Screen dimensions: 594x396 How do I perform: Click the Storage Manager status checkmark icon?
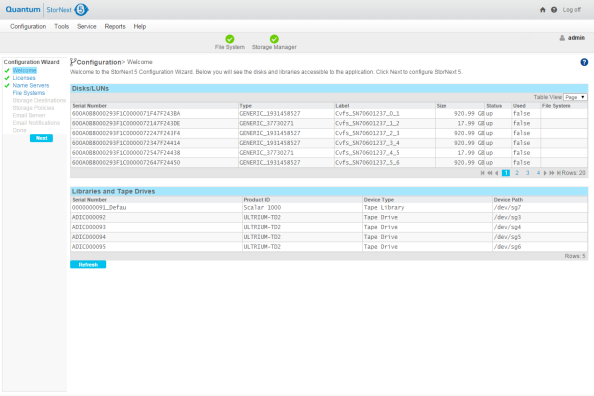click(274, 39)
